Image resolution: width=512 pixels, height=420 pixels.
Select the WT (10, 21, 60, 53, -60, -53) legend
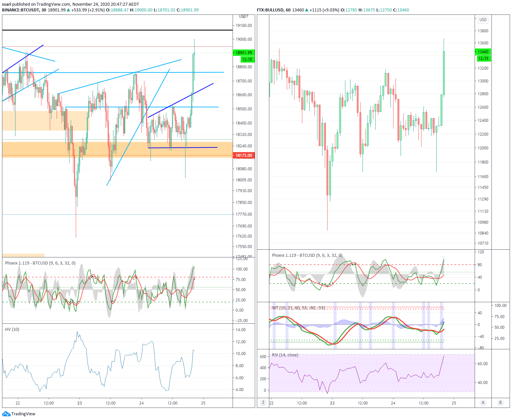(298, 308)
